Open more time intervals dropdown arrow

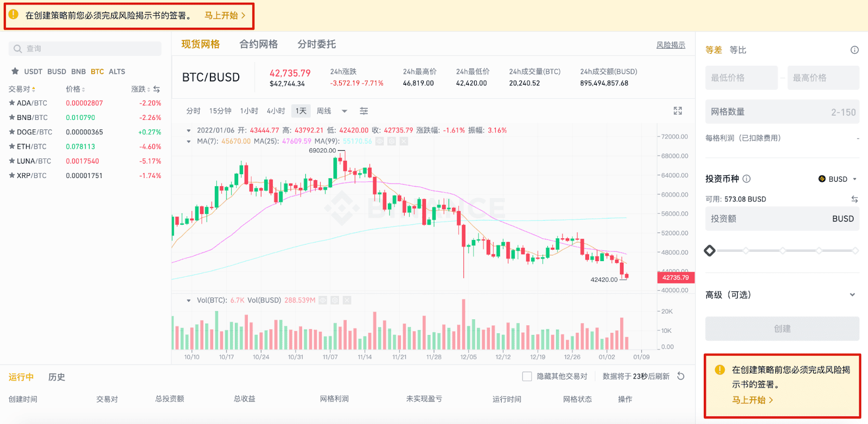pyautogui.click(x=344, y=111)
